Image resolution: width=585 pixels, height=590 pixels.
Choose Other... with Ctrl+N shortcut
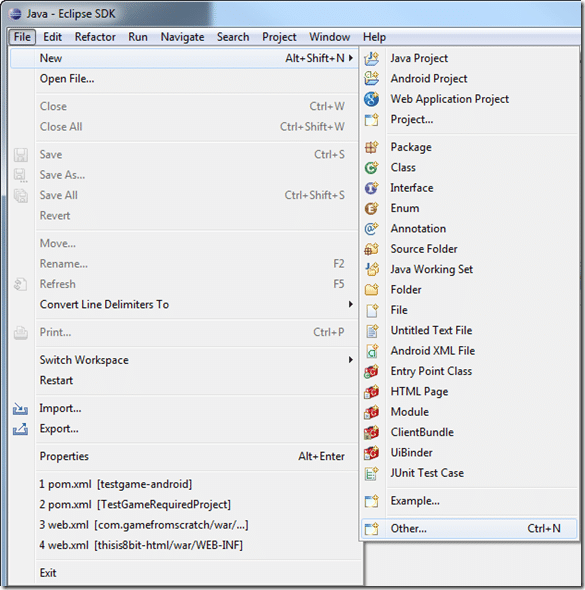(x=469, y=529)
